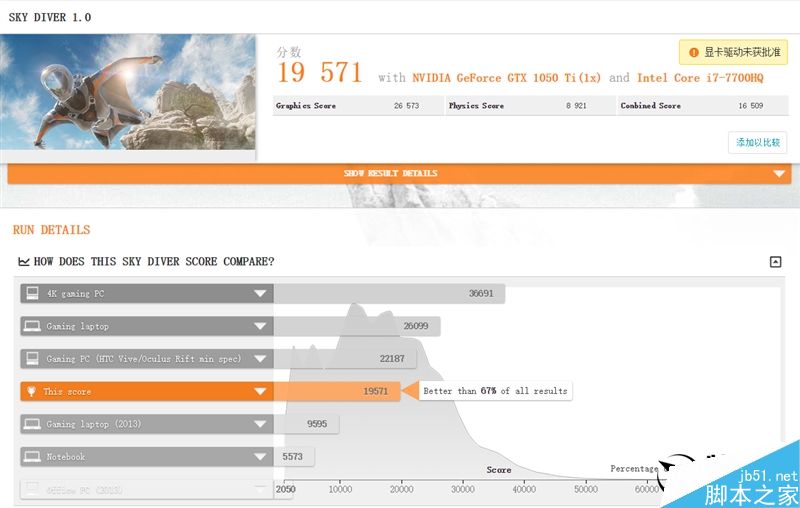Viewport: 800px width, 508px height.
Task: Click the Sky Diver thumbnail image
Action: (x=128, y=92)
